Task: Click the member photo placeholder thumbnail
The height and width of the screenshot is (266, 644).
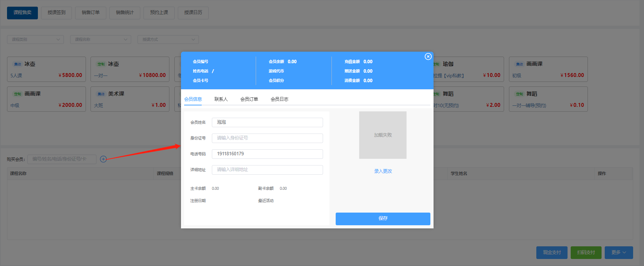Action: tap(383, 135)
